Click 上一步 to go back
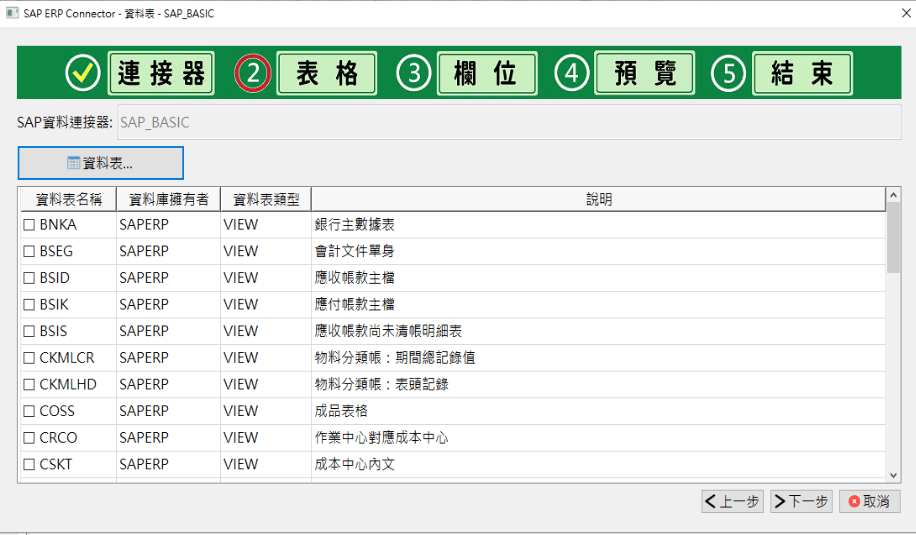The width and height of the screenshot is (916, 535). [733, 501]
